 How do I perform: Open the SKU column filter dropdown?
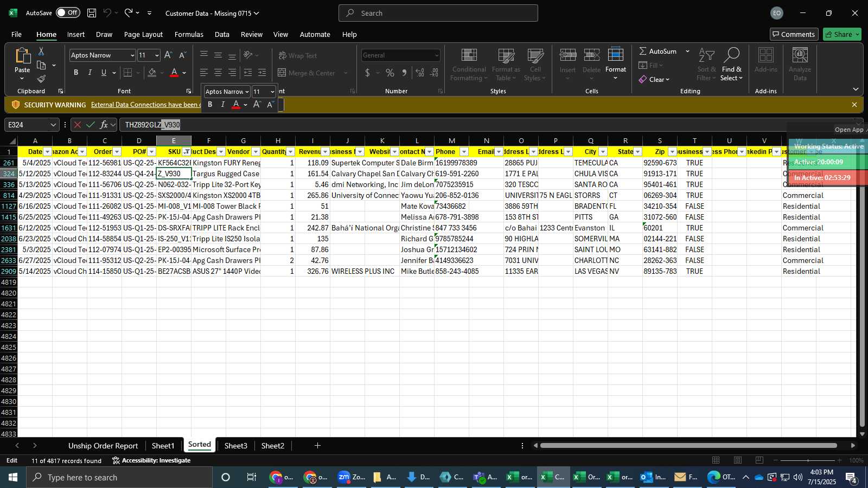[186, 152]
